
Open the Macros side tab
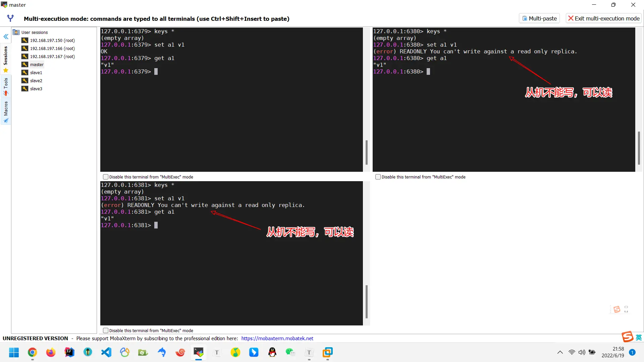point(6,112)
